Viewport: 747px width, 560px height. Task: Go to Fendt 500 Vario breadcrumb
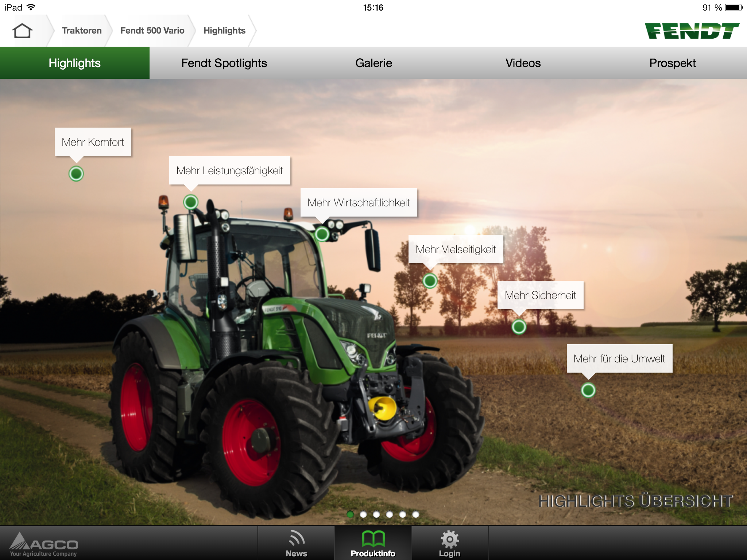pyautogui.click(x=152, y=31)
